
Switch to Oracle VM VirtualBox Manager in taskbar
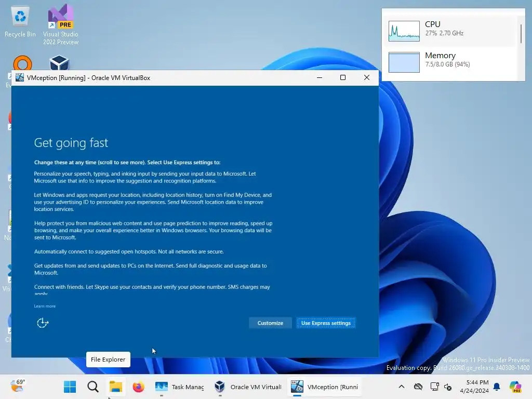pos(248,387)
